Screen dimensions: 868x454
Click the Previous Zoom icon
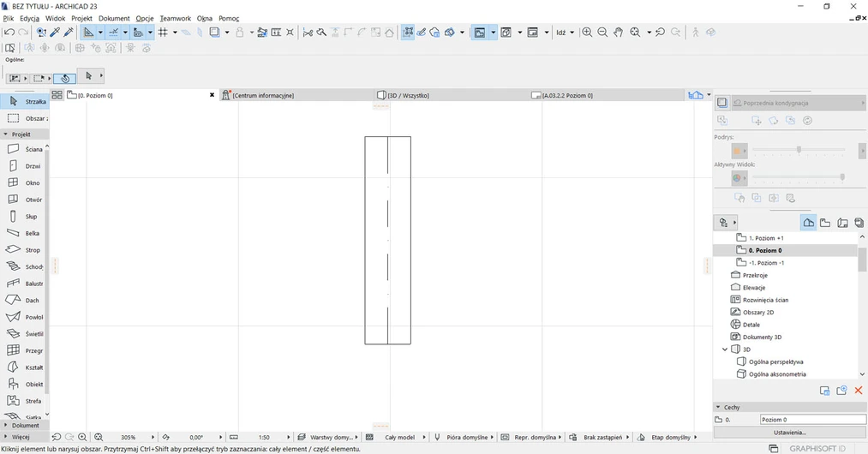(661, 32)
